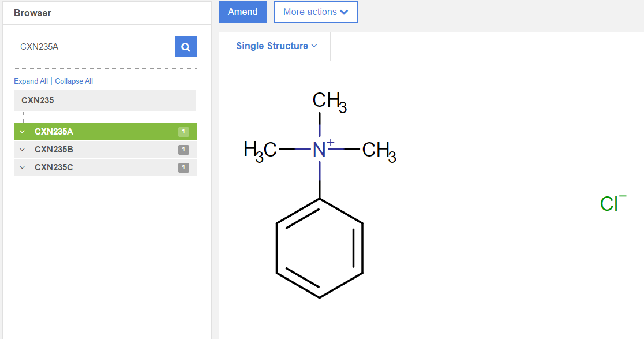Expand the CXN235C chevron

(22, 167)
